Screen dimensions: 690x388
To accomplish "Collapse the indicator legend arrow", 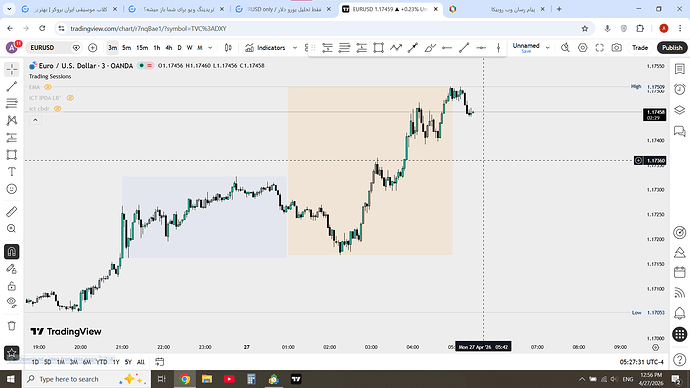I will 35,120.
